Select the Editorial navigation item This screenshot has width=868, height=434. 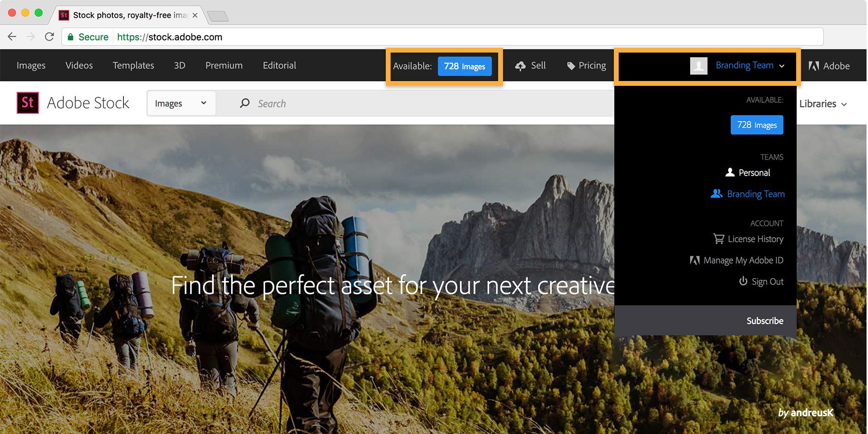279,65
